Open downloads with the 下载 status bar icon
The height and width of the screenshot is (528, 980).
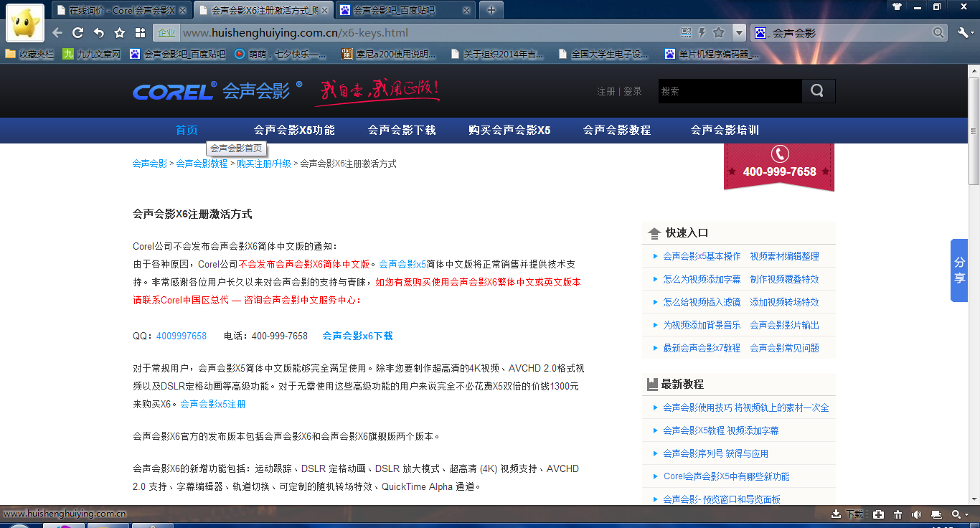(x=847, y=514)
